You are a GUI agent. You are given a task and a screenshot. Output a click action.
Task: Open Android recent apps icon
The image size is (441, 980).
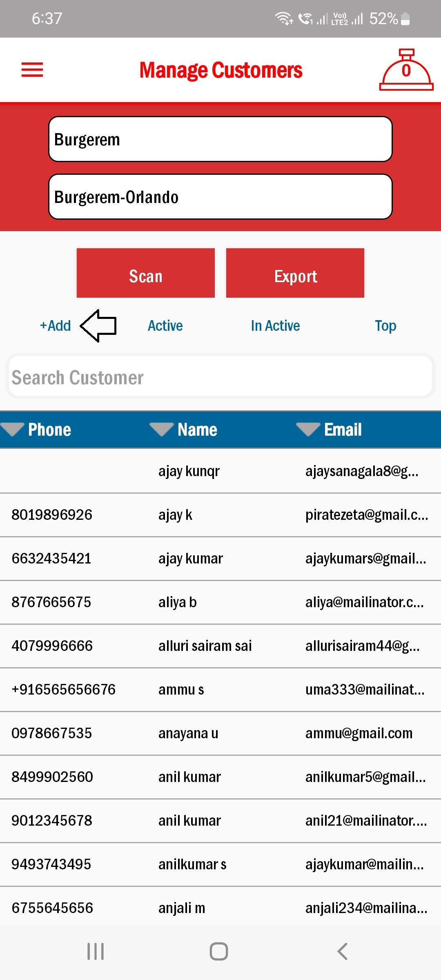[x=96, y=951]
